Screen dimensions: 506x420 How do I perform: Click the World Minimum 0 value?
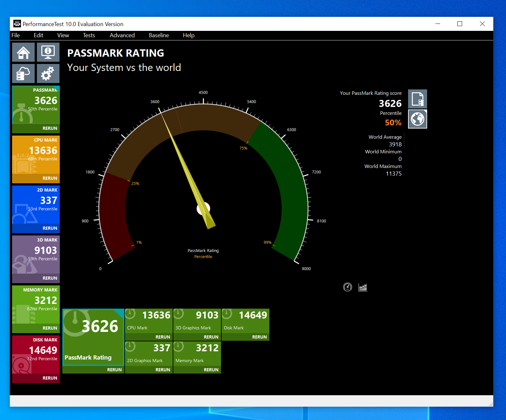(x=400, y=159)
